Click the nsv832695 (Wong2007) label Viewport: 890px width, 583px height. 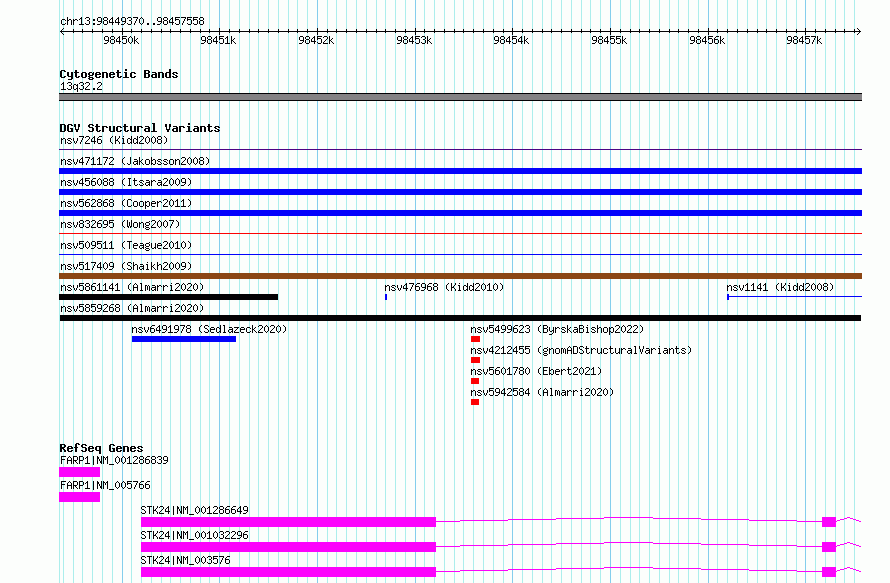[120, 224]
